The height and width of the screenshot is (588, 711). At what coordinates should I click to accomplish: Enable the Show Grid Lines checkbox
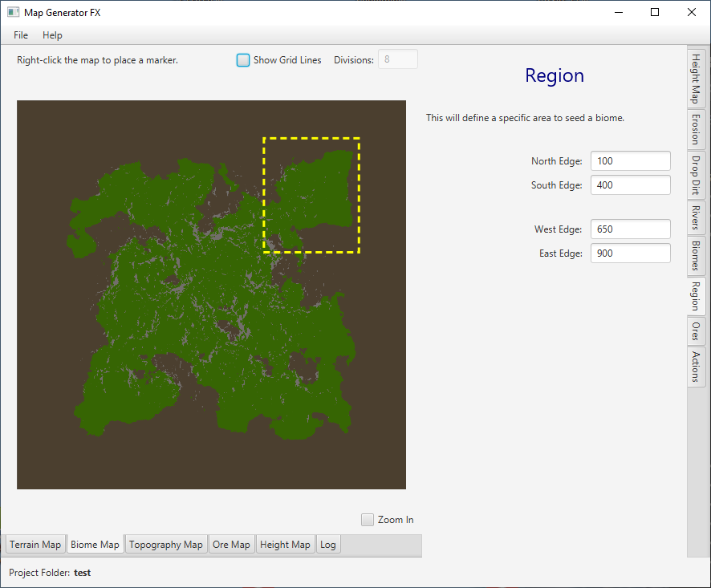point(243,60)
